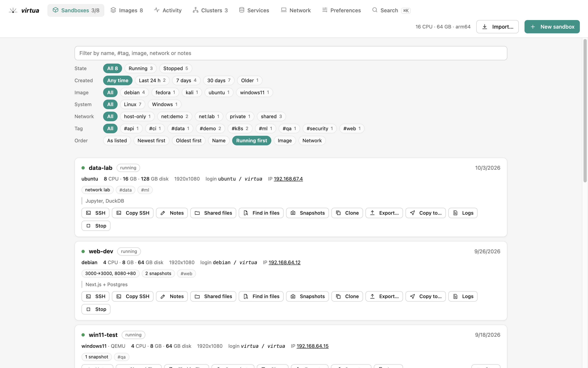This screenshot has height=368, width=588.
Task: Filter system to Windows
Action: 165,104
